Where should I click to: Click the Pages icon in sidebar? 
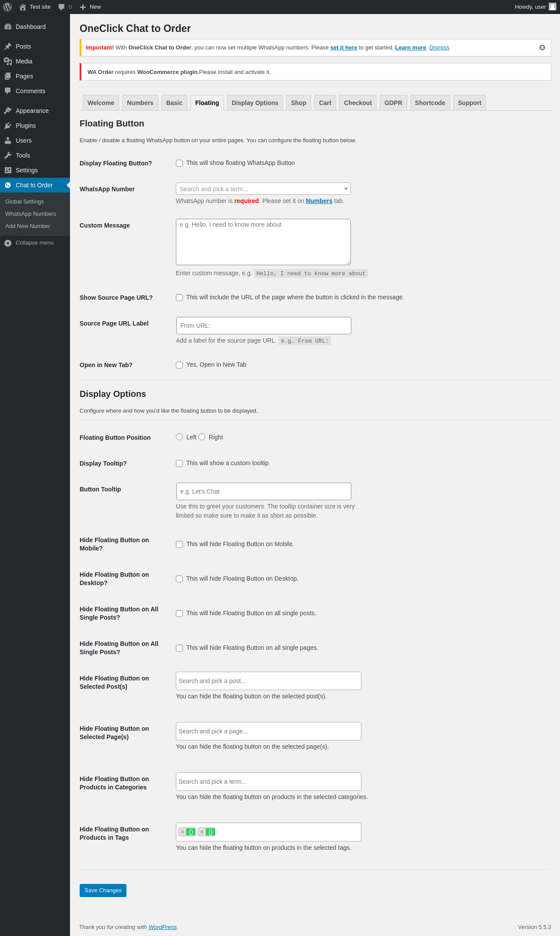tap(8, 76)
